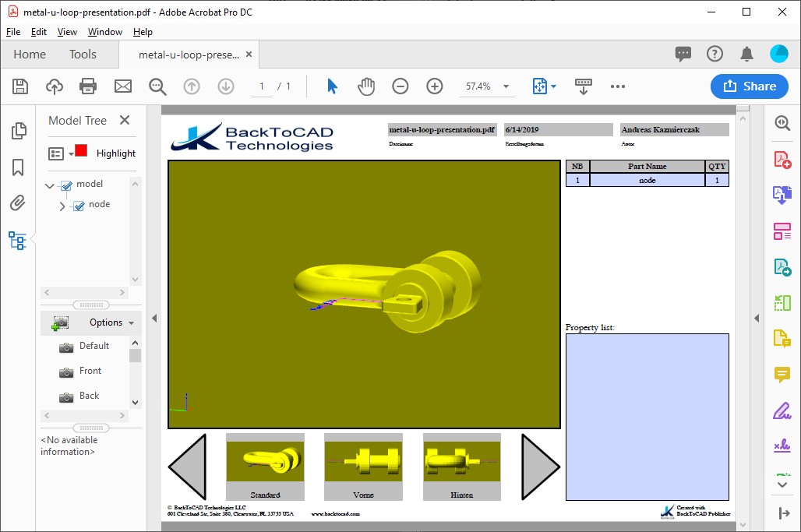Open the Create PDF tool in the right pane
801x532 pixels.
point(782,160)
